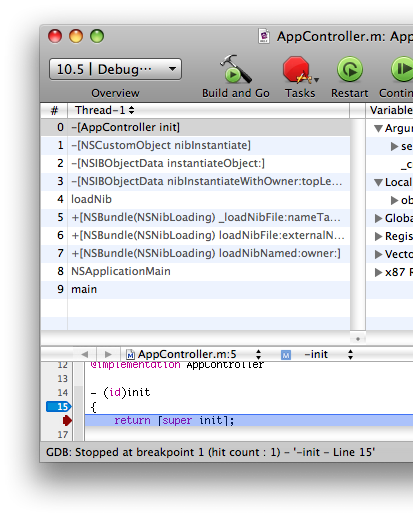Minimize the window with yellow button
This screenshot has width=413, height=517.
76,36
